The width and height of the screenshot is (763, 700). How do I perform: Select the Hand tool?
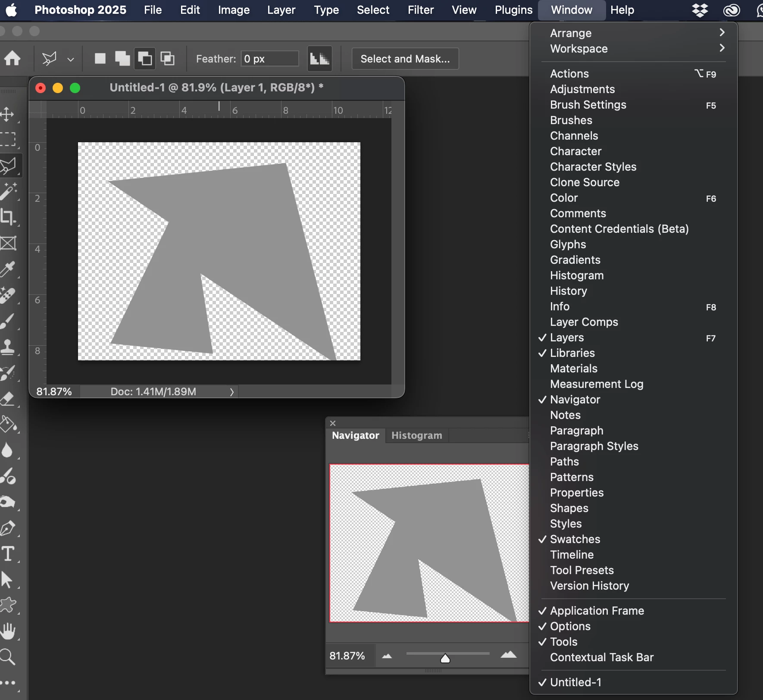[x=8, y=632]
